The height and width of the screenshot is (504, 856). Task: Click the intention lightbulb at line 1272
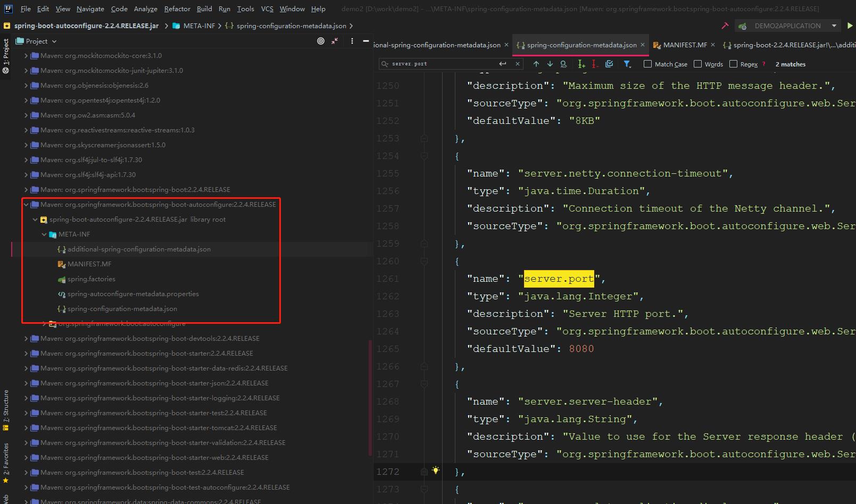(x=436, y=470)
